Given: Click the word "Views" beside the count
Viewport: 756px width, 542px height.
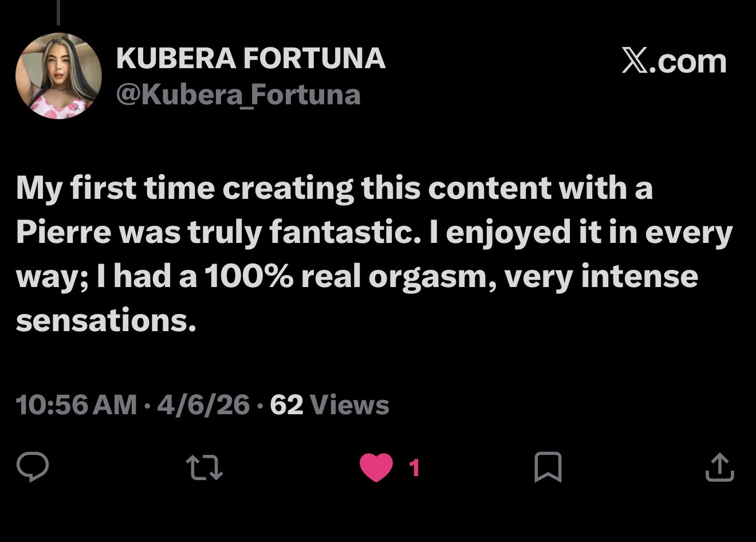Looking at the screenshot, I should pos(349,405).
